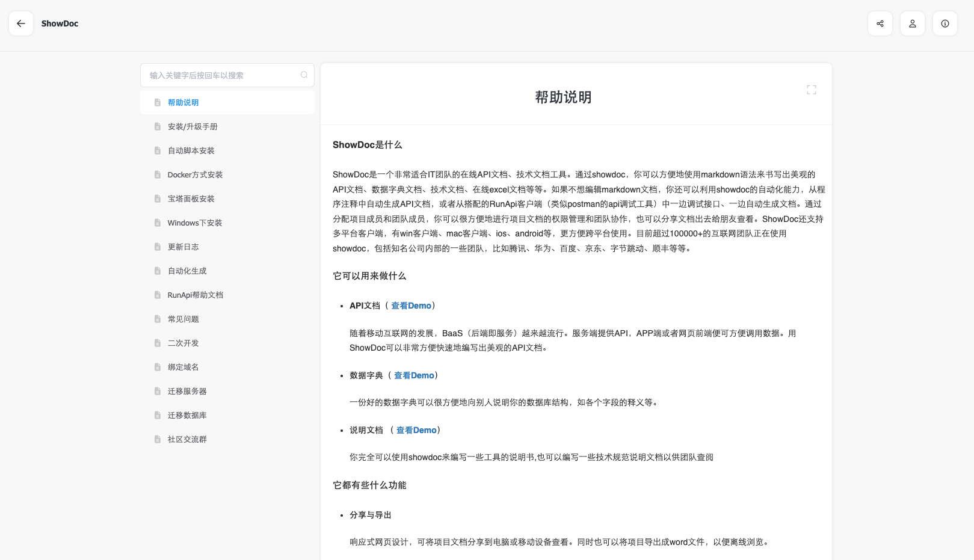Select the 宝塔面板安装 document
Image resolution: width=974 pixels, height=560 pixels.
coord(190,198)
